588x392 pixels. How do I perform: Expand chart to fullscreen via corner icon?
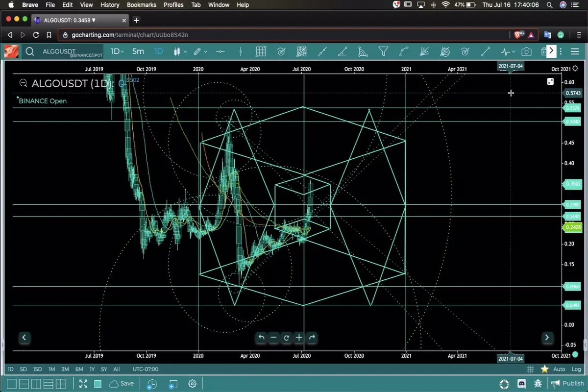point(550,82)
